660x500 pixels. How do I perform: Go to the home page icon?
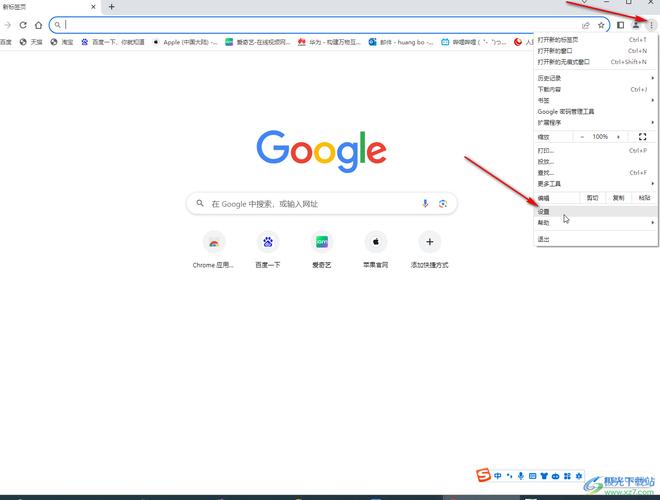[x=38, y=25]
